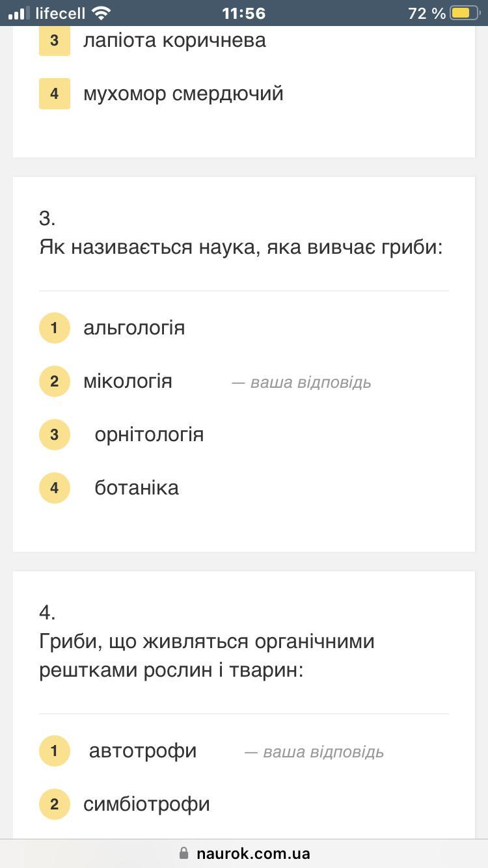
Task: Click the автотрофи answer text
Action: (142, 751)
